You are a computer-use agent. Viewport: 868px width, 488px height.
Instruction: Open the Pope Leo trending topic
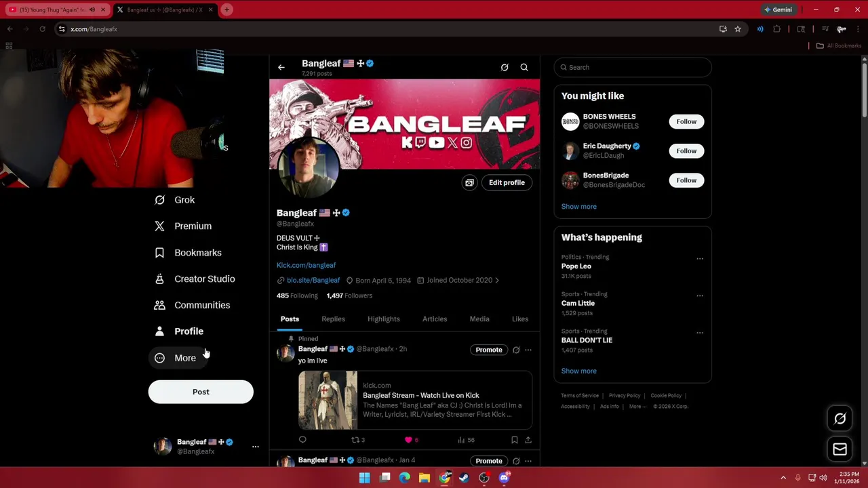pos(576,266)
